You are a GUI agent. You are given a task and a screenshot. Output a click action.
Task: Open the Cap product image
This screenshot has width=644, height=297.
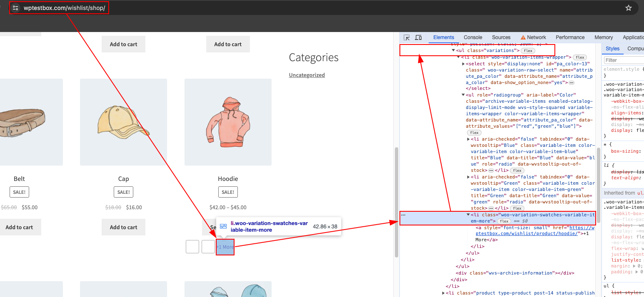pos(123,122)
